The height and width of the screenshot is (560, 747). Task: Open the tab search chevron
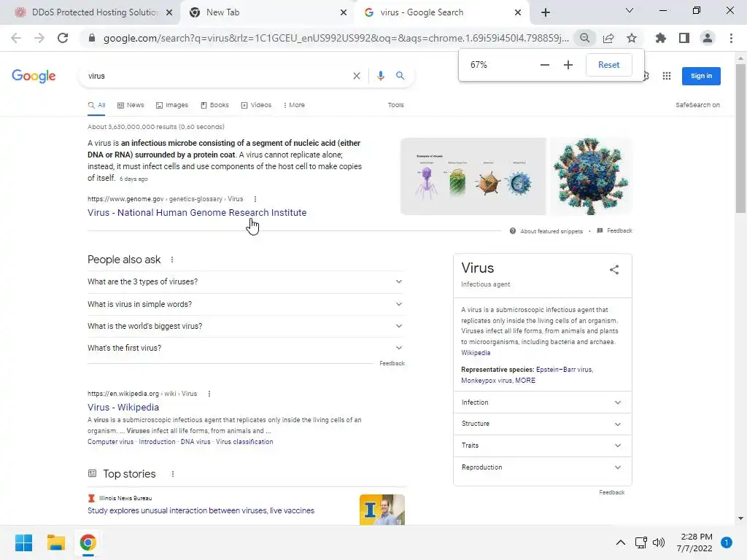point(630,10)
